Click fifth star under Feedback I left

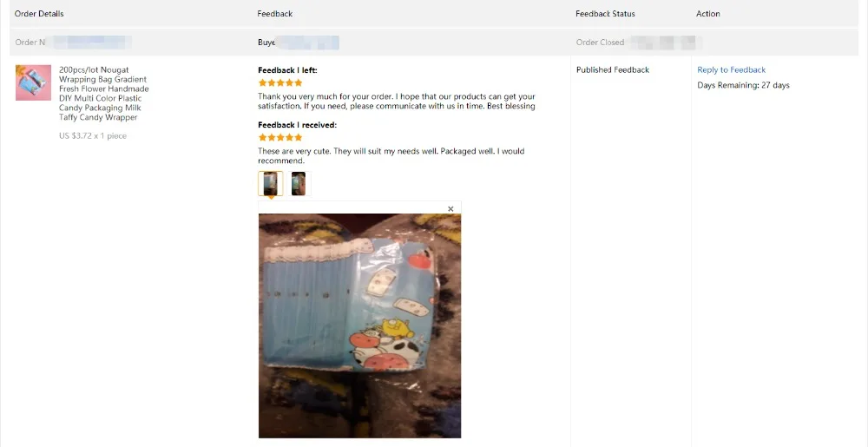point(299,83)
